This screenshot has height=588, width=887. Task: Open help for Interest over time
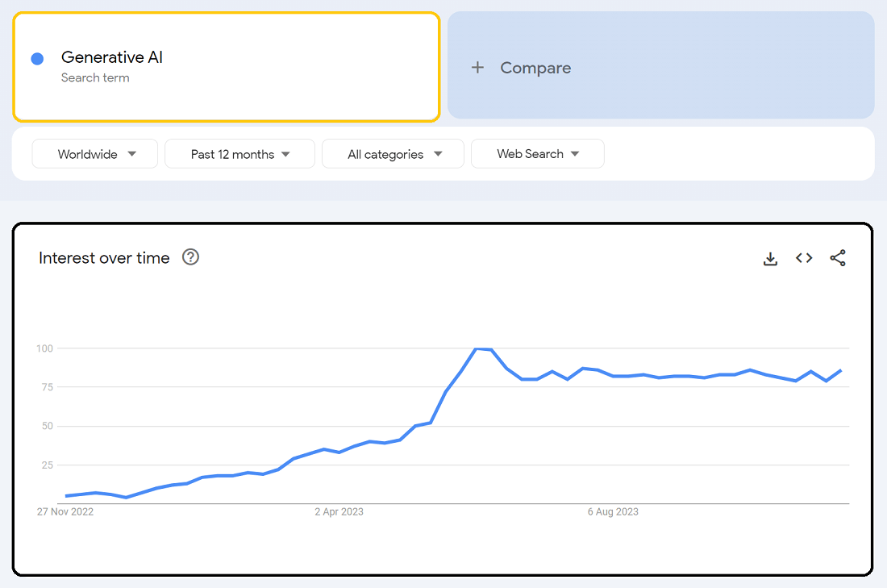pyautogui.click(x=190, y=257)
